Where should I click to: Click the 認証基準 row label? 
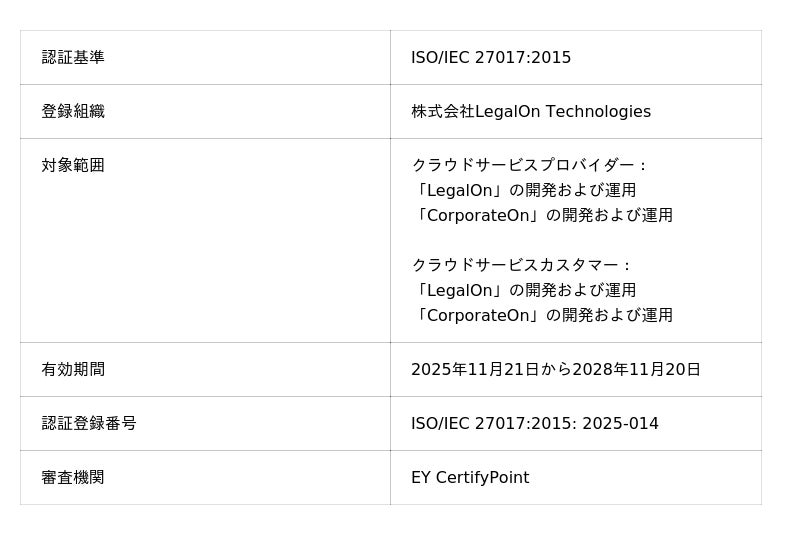tap(73, 58)
